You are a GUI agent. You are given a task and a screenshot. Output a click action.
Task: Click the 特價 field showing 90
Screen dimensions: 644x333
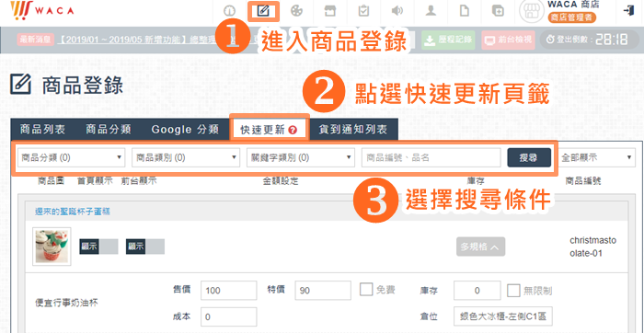pyautogui.click(x=323, y=291)
